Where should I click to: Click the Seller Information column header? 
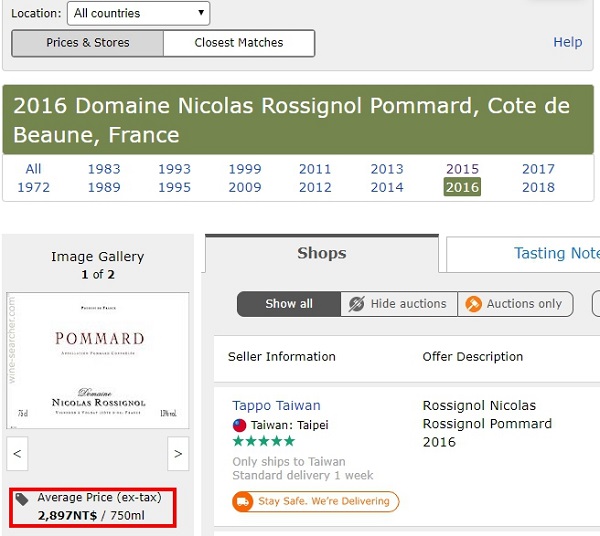click(282, 357)
